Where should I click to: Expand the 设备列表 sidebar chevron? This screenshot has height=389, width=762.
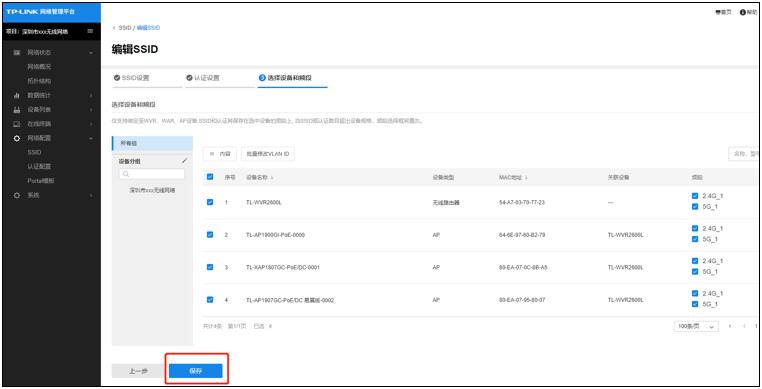tap(91, 110)
